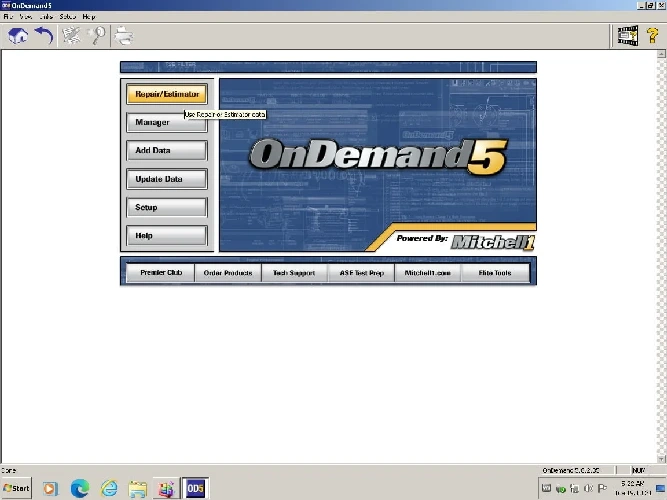The image size is (667, 500).
Task: Select the Add Data button
Action: (167, 151)
